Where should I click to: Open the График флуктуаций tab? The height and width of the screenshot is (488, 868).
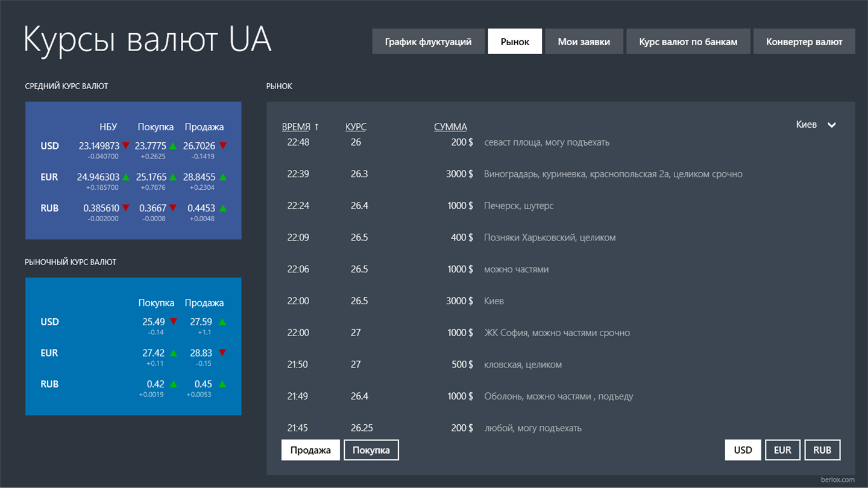(x=428, y=42)
